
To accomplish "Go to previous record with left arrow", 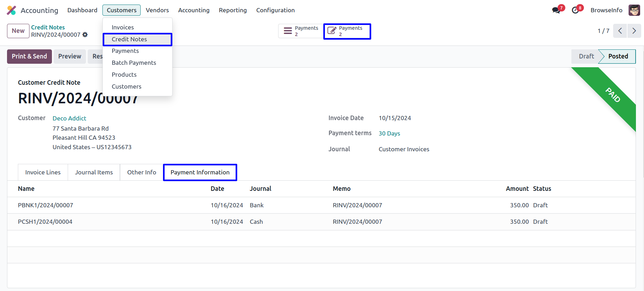I will (x=620, y=31).
